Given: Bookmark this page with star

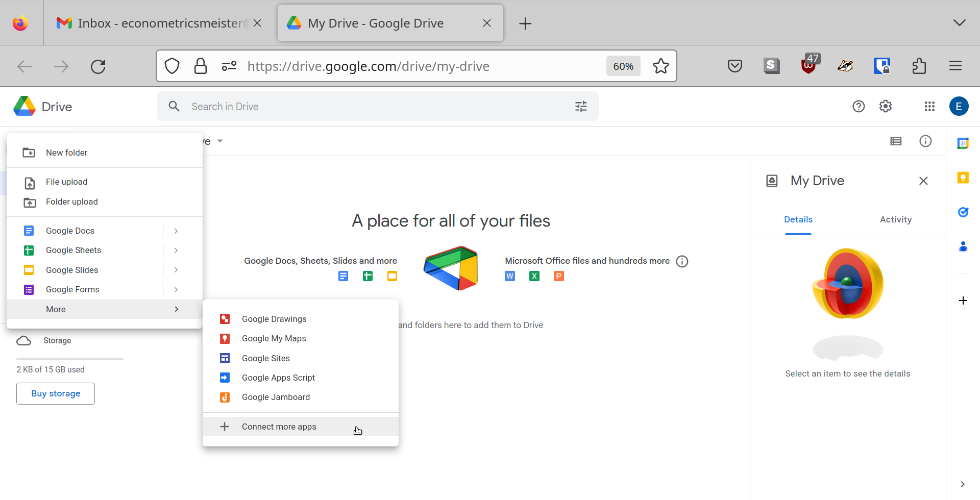Looking at the screenshot, I should click(x=661, y=66).
